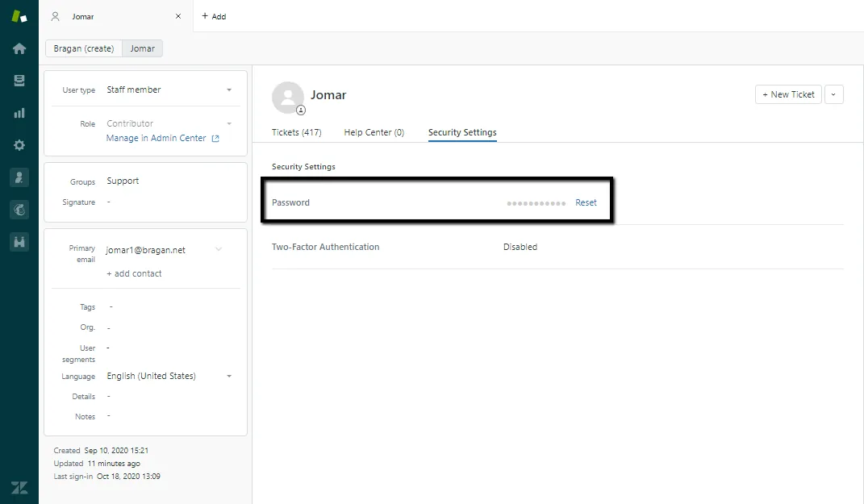The height and width of the screenshot is (504, 864).
Task: Click the Jomar name heading
Action: (x=328, y=94)
